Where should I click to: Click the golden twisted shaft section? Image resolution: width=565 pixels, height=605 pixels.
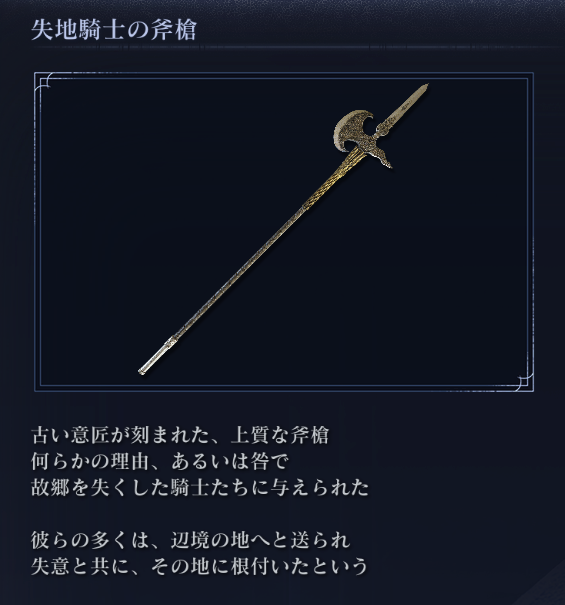[331, 179]
